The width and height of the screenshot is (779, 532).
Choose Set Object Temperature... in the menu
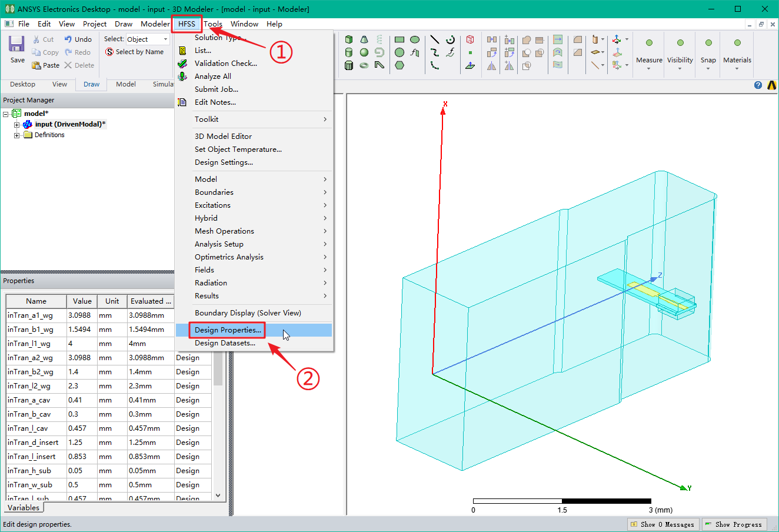(x=254, y=149)
